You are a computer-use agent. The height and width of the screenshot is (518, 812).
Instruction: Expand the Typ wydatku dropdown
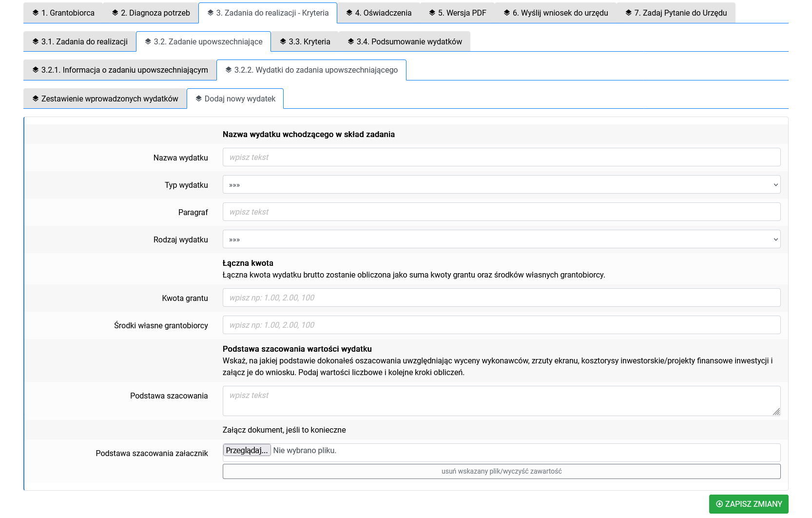point(501,185)
